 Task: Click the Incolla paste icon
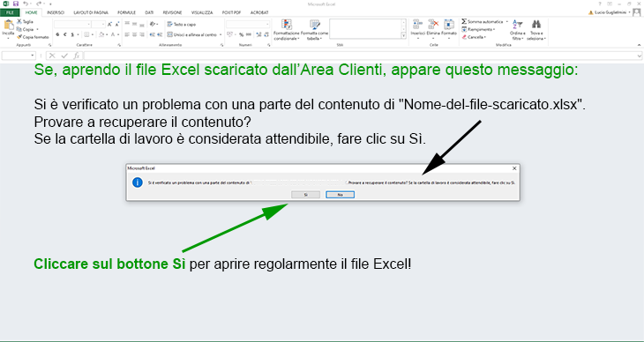(8, 25)
